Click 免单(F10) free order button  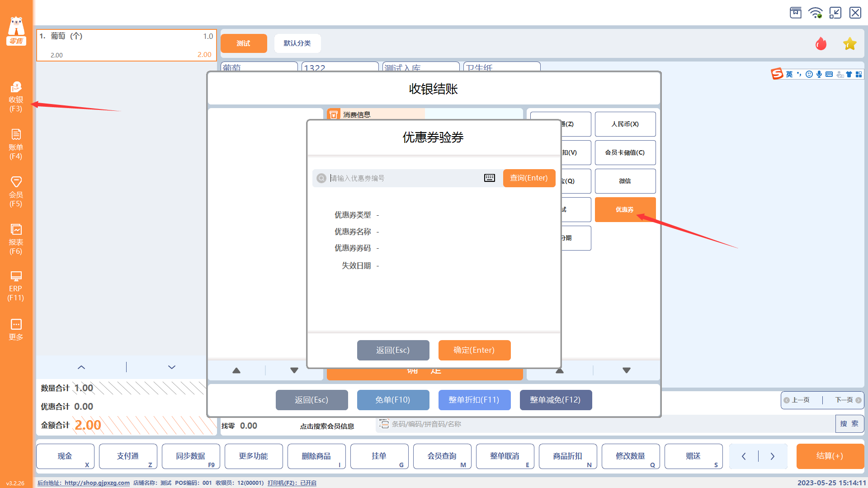point(393,400)
